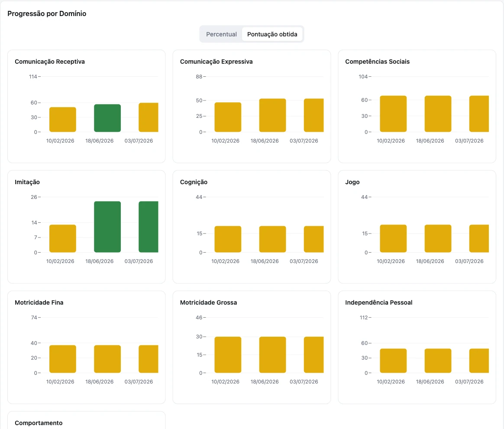The height and width of the screenshot is (429, 504).
Task: Click the Motricidade Grossa card title
Action: tap(209, 302)
